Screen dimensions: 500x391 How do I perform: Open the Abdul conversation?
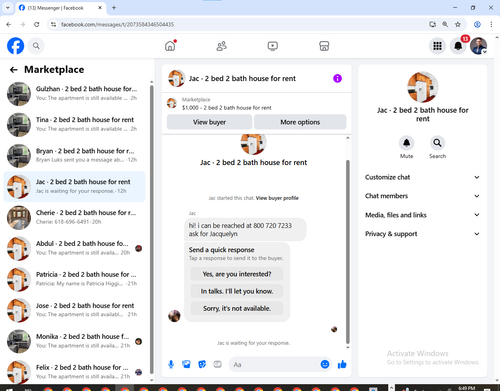pos(74,248)
